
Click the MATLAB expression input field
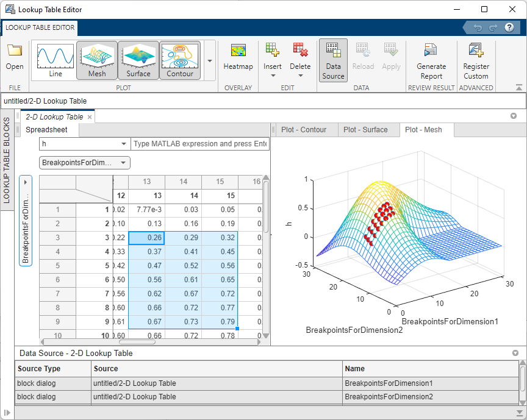[x=200, y=144]
